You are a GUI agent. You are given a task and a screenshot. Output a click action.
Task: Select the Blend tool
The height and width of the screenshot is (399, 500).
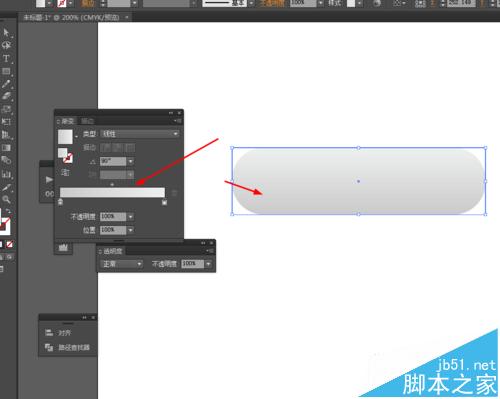coord(6,160)
